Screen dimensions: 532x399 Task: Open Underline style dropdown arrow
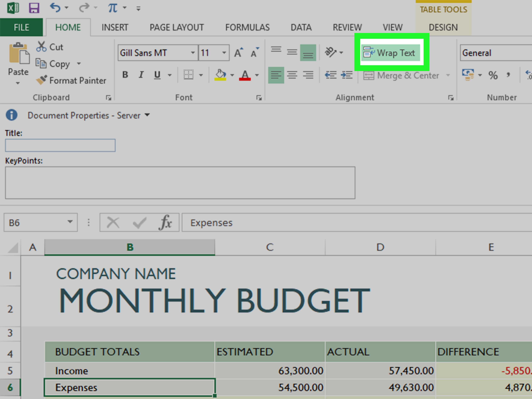tap(170, 75)
